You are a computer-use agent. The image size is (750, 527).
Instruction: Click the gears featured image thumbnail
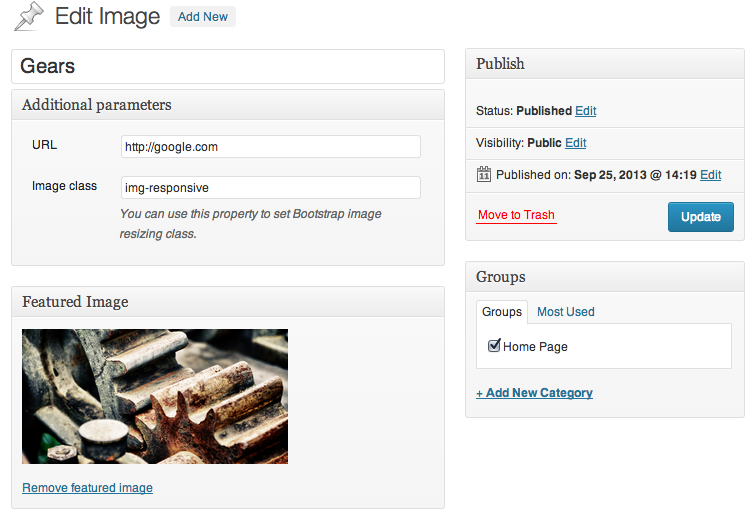point(155,396)
